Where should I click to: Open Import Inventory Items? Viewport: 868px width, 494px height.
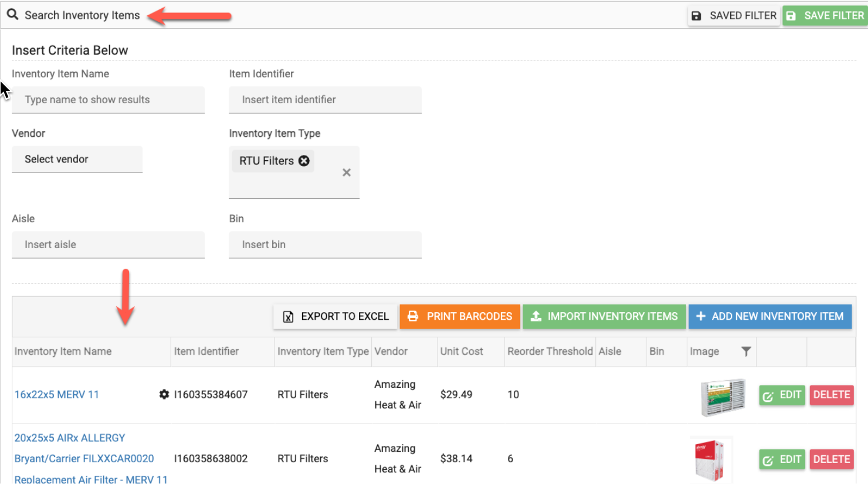[604, 316]
